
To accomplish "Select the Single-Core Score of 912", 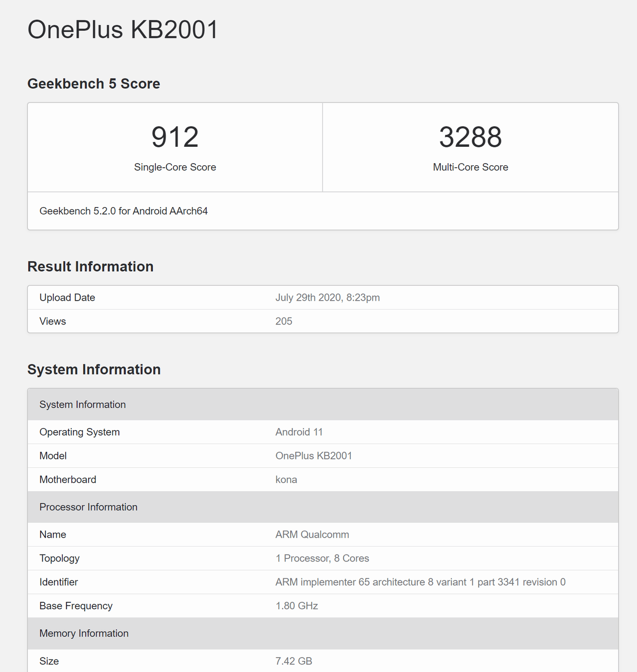I will click(x=175, y=137).
